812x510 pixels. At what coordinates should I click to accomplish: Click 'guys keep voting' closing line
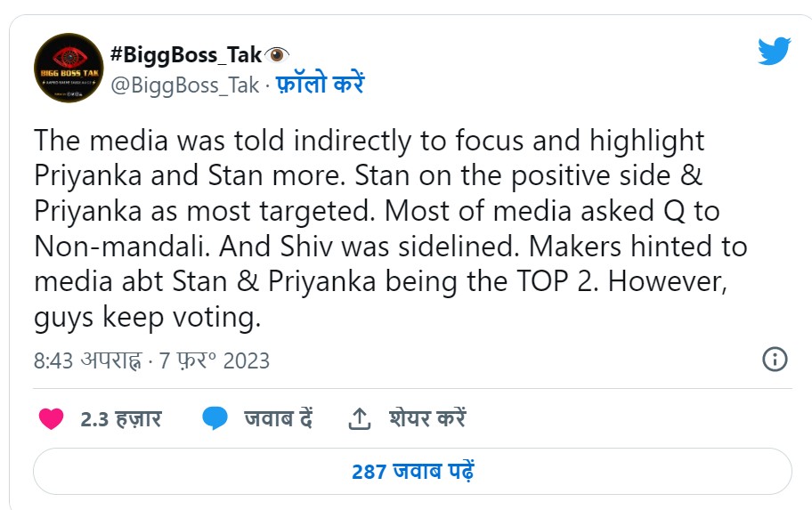147,317
